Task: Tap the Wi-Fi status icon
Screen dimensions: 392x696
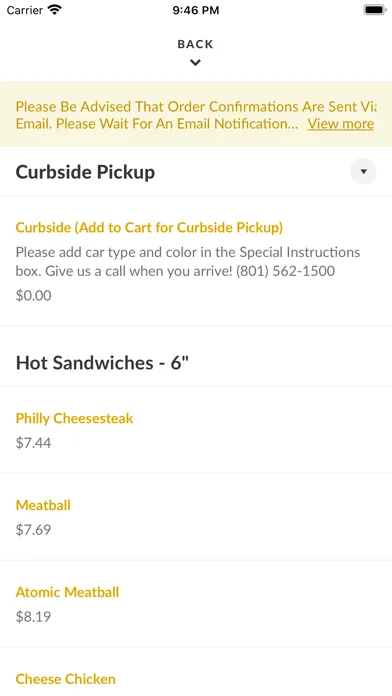Action: click(55, 10)
